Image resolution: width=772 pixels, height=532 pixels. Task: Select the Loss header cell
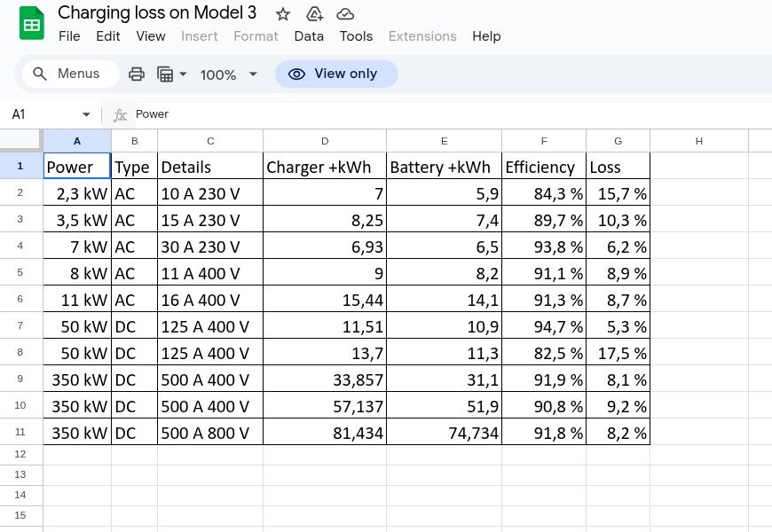click(618, 166)
